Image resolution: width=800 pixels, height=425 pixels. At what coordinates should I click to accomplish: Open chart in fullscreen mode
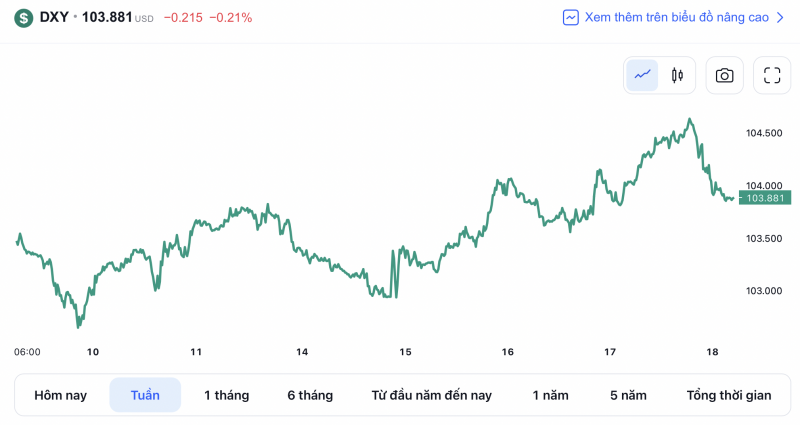click(x=771, y=75)
